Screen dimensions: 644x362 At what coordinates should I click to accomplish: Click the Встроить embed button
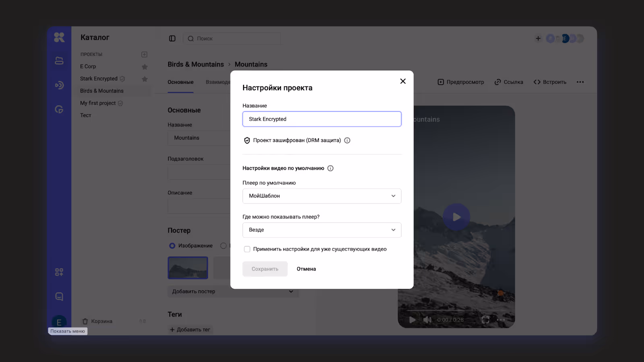[550, 82]
